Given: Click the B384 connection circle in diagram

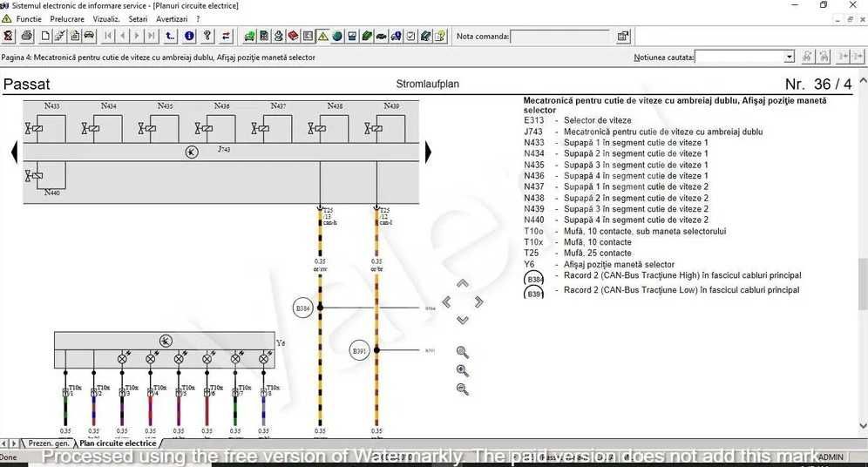Looking at the screenshot, I should (x=302, y=308).
